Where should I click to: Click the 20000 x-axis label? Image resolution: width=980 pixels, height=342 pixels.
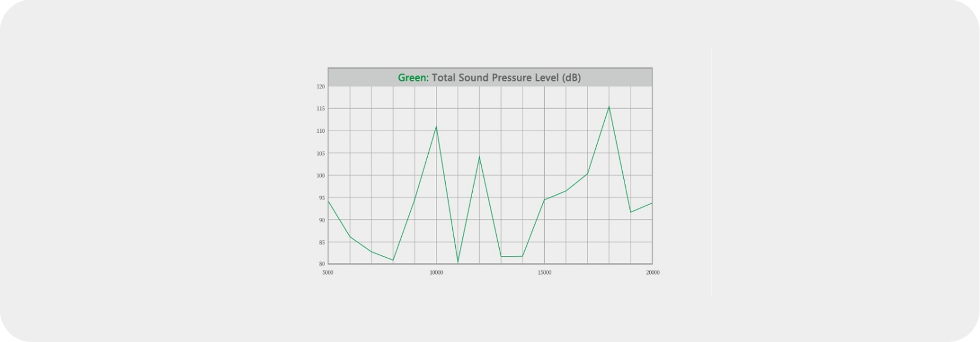click(x=652, y=273)
